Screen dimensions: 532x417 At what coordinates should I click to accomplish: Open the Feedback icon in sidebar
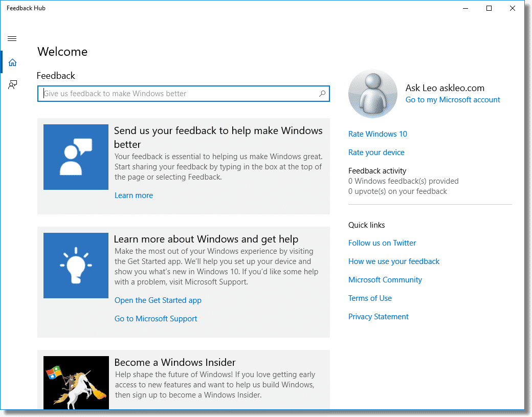point(12,85)
